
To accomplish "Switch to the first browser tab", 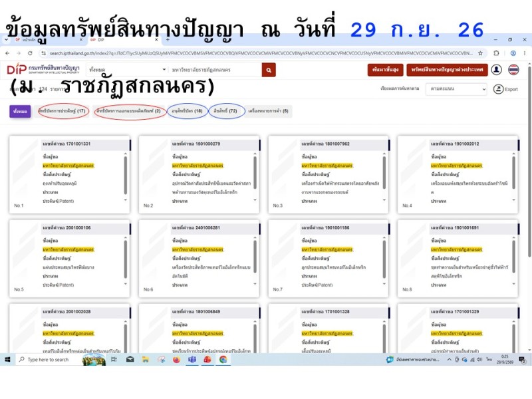I will click(x=47, y=40).
